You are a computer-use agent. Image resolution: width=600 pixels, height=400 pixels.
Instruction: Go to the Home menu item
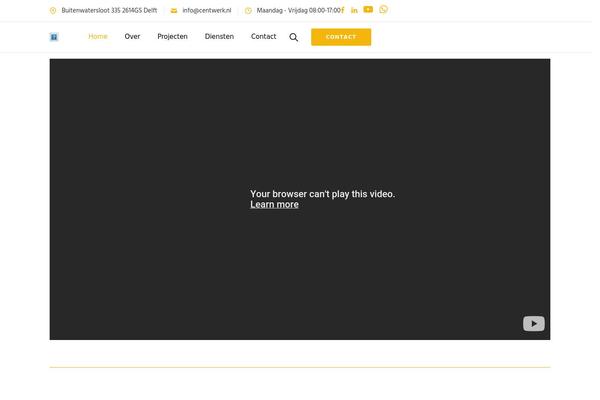[x=99, y=37]
